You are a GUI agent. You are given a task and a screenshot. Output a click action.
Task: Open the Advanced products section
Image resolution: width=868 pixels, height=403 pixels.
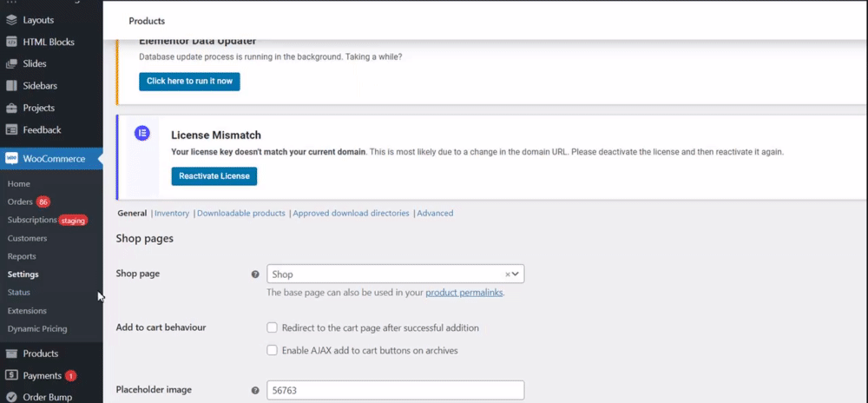pyautogui.click(x=435, y=213)
